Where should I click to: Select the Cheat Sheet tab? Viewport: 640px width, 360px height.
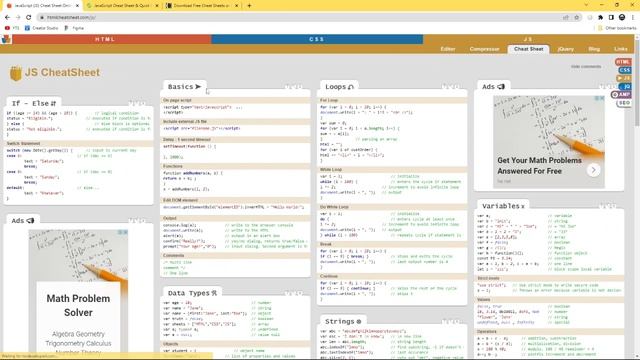(x=529, y=49)
